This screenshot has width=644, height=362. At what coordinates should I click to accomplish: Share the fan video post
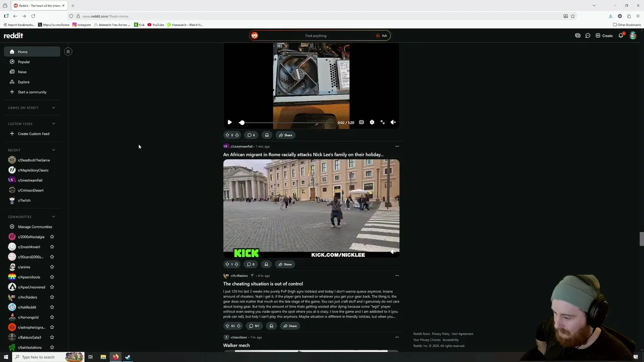(x=285, y=135)
